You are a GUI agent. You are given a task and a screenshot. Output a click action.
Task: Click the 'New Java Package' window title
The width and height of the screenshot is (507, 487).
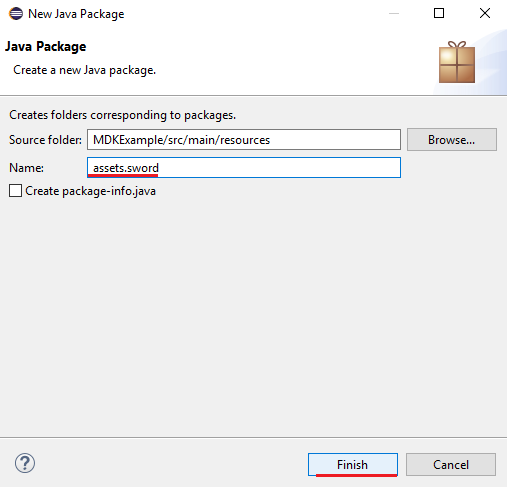pos(76,14)
